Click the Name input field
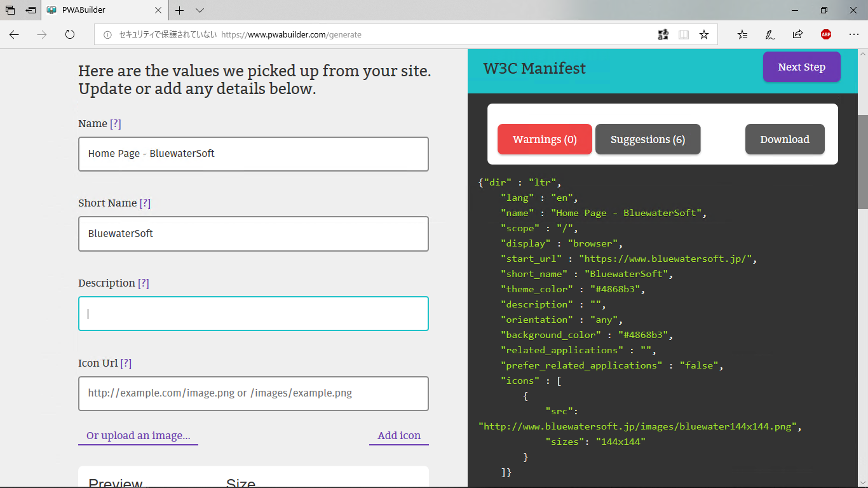868x488 pixels. coord(254,154)
